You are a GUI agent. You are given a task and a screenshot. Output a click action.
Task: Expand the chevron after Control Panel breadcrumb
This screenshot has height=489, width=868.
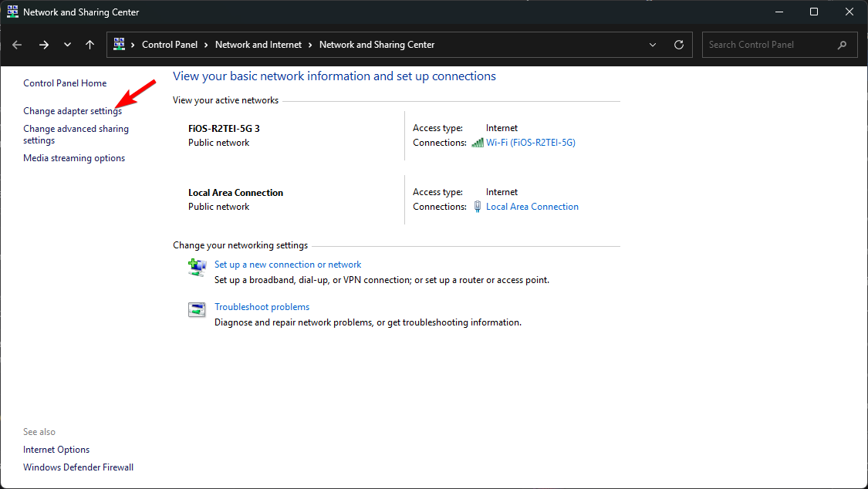tap(207, 45)
